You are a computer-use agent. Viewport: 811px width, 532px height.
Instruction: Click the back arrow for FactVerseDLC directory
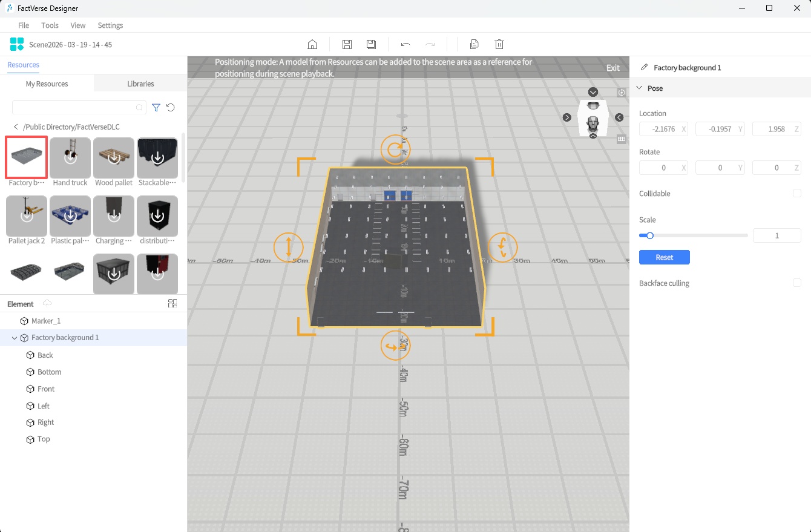[x=16, y=126]
